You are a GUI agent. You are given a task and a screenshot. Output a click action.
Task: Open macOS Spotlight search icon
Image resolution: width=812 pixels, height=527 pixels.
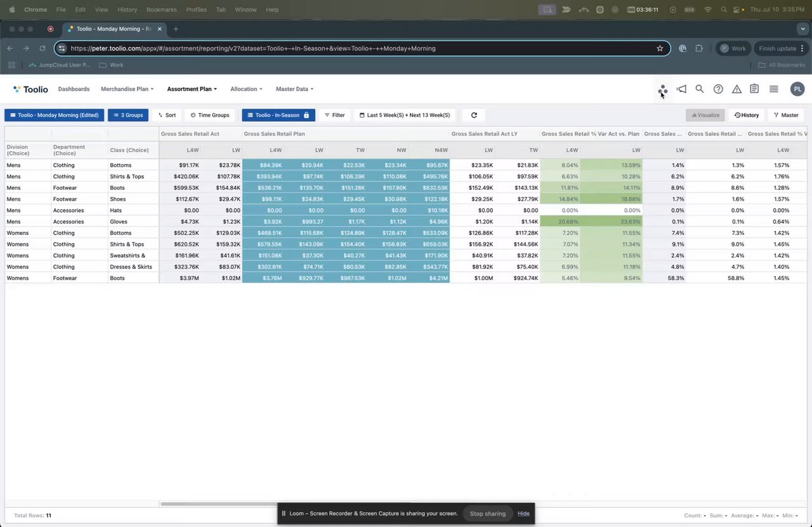click(724, 10)
